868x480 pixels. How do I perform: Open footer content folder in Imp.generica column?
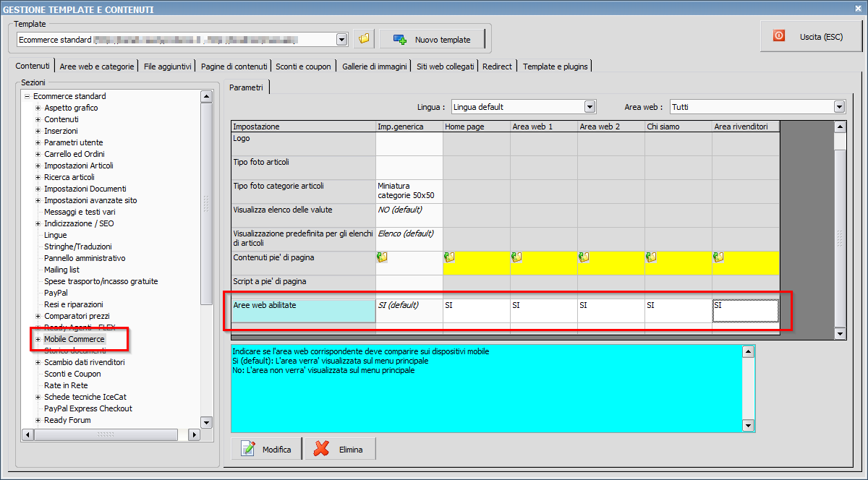click(x=382, y=257)
